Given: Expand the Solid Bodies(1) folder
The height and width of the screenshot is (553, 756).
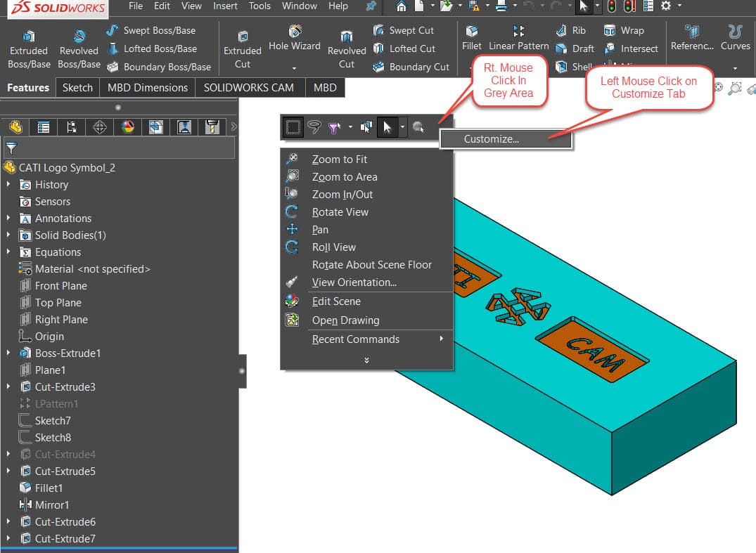Looking at the screenshot, I should (x=8, y=235).
